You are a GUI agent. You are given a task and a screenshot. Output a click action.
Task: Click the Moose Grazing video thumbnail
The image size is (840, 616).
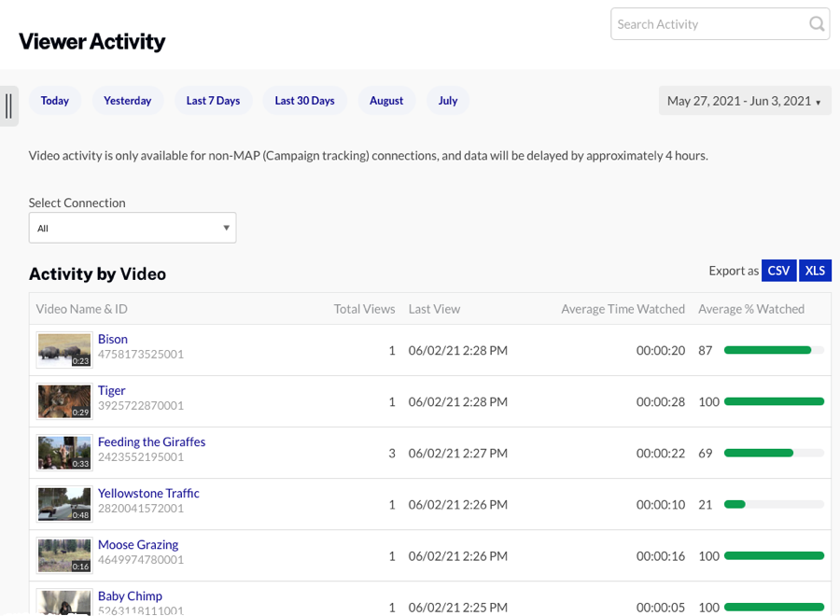pyautogui.click(x=63, y=555)
